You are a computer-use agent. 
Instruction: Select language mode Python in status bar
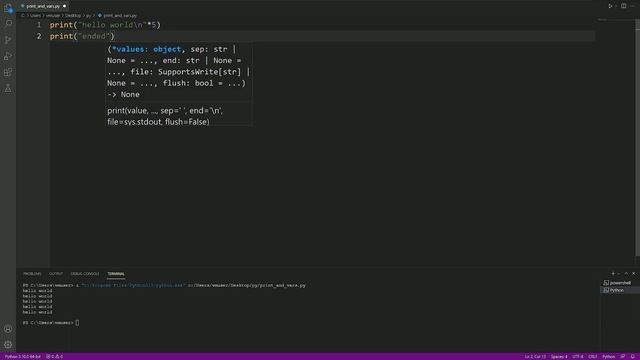click(x=609, y=357)
